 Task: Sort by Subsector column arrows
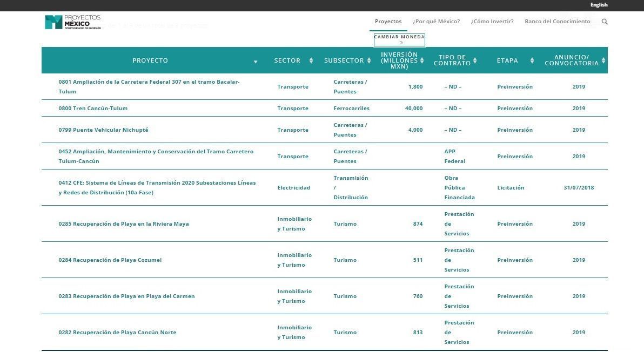tap(369, 60)
